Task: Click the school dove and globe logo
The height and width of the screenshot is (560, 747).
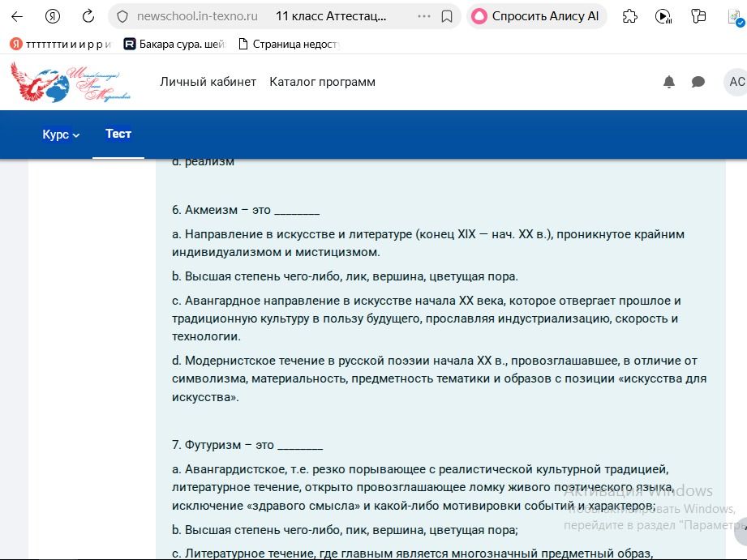Action: (71, 82)
